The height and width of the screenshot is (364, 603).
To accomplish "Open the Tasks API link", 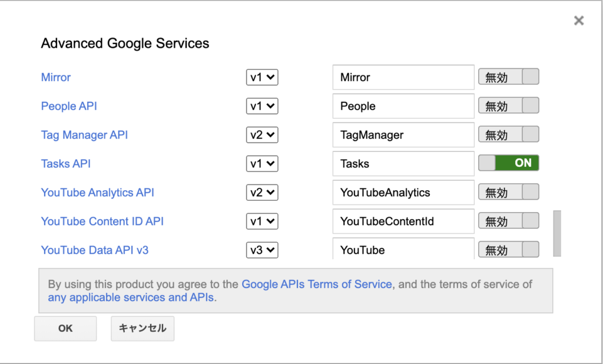I will pyautogui.click(x=66, y=164).
